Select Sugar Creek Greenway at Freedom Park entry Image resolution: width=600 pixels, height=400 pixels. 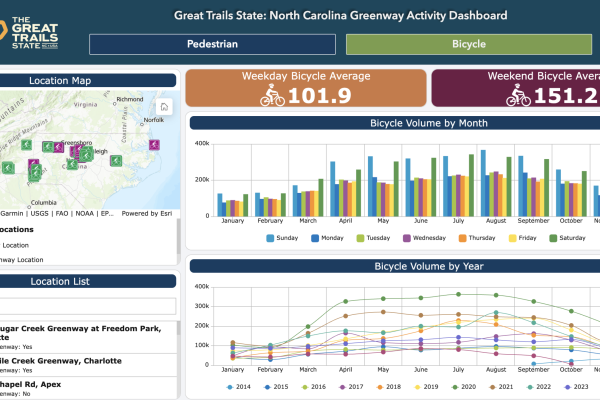(89, 337)
